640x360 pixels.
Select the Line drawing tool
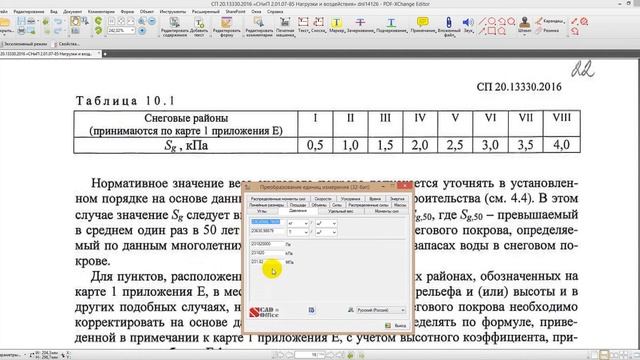click(482, 21)
